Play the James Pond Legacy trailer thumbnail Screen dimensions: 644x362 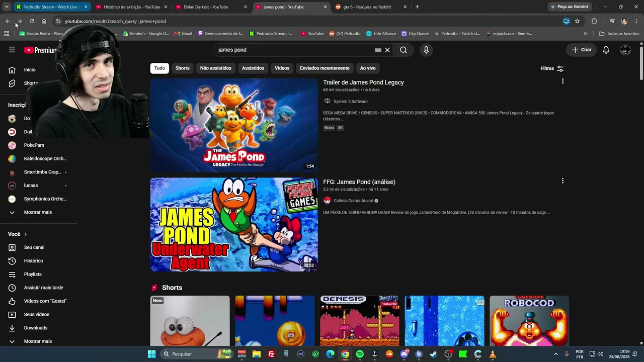tap(234, 125)
